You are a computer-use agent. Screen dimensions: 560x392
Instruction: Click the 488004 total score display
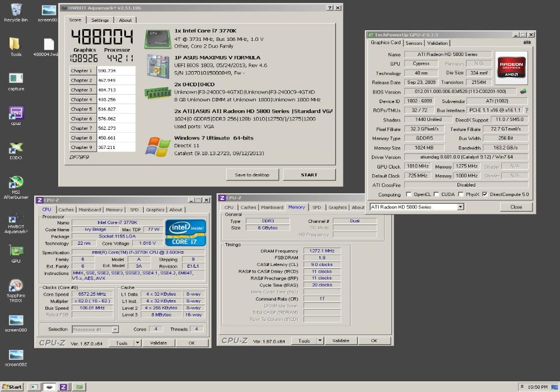tap(102, 37)
